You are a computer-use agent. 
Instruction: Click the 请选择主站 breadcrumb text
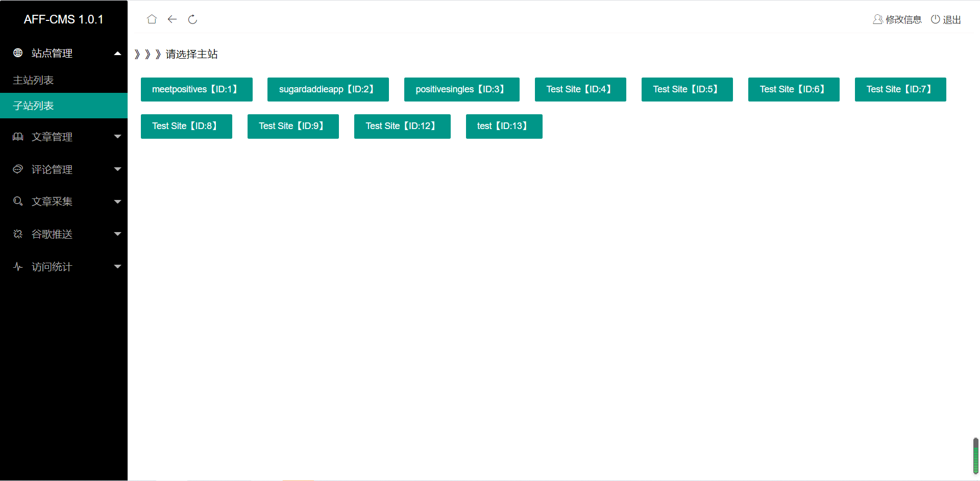(191, 54)
